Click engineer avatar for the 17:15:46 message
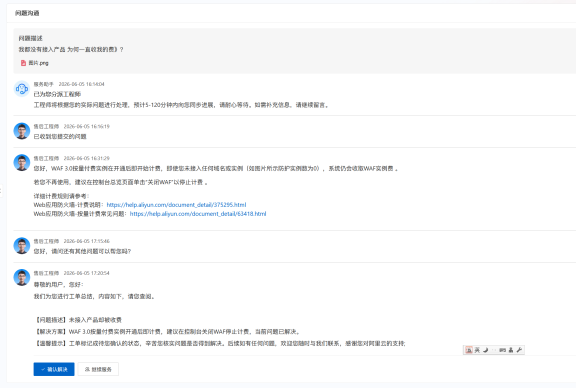Screen dimensions: 576x388 (22, 245)
